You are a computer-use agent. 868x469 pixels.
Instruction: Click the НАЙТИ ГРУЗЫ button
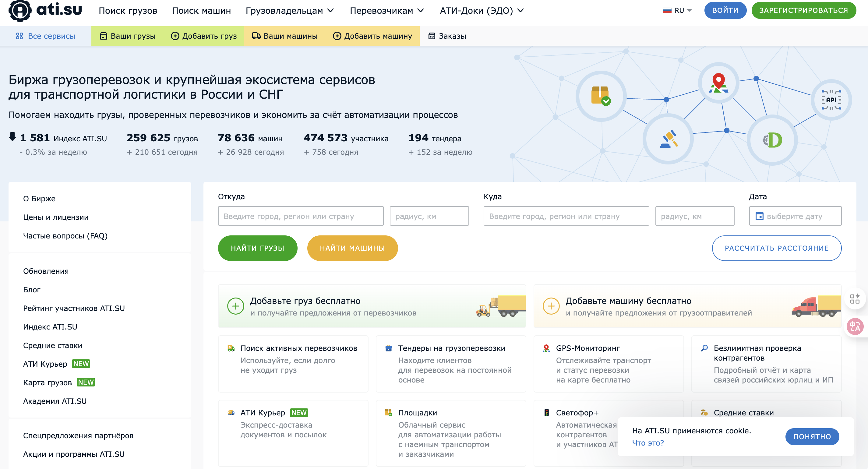tap(257, 248)
